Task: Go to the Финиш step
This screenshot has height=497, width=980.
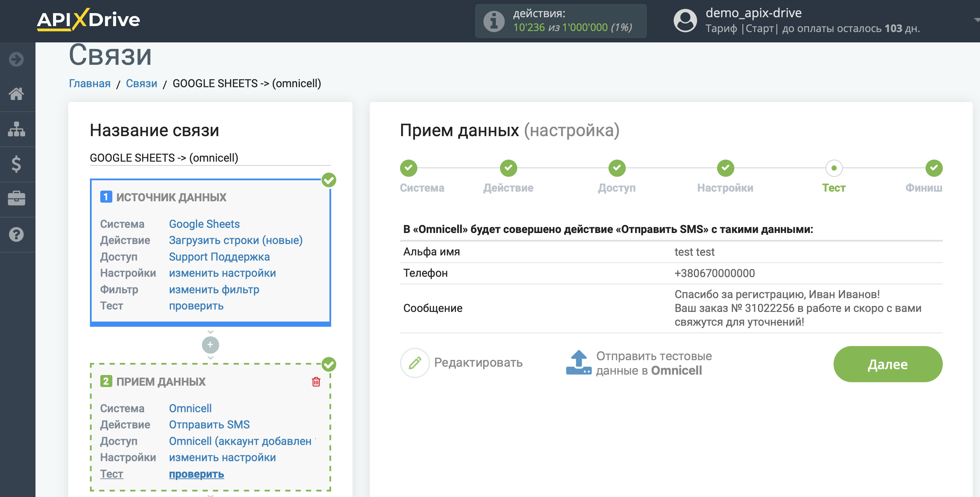Action: coord(933,168)
